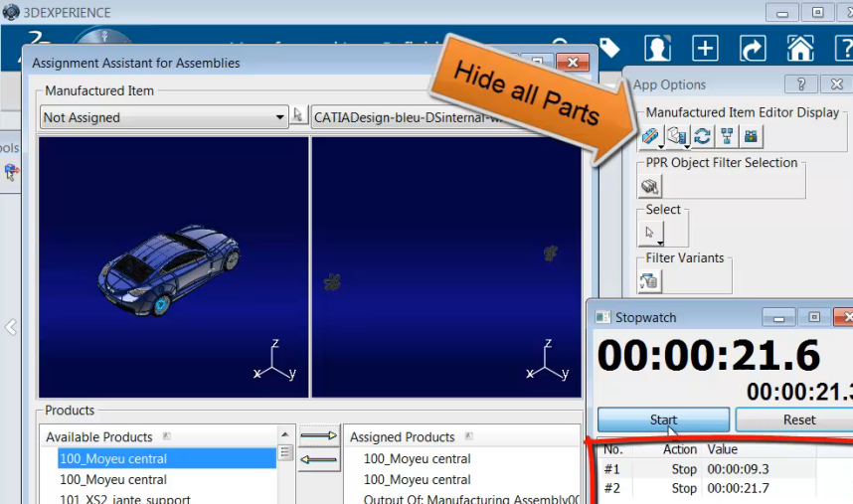Select second 100_Moyeu central in Assigned Products
This screenshot has height=504, width=853.
tap(417, 479)
